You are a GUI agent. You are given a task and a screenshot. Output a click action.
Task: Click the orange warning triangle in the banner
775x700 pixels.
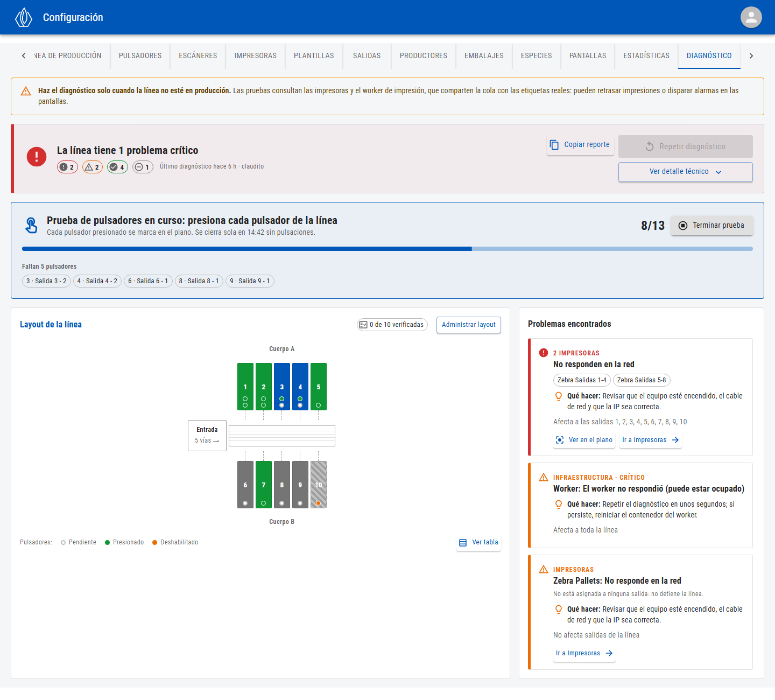(26, 91)
